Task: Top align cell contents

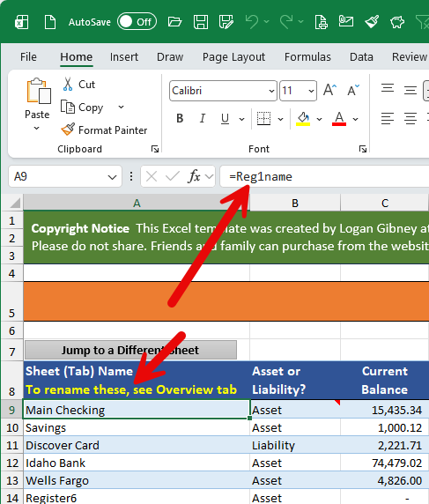Action: [388, 88]
